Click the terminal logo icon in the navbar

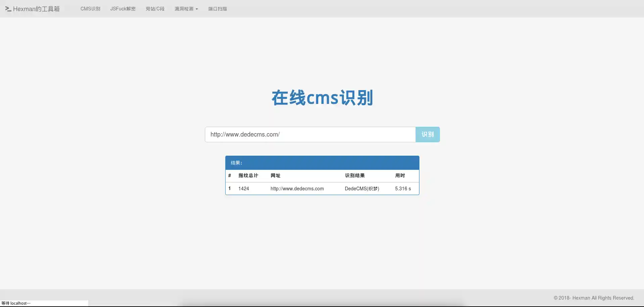(7, 9)
